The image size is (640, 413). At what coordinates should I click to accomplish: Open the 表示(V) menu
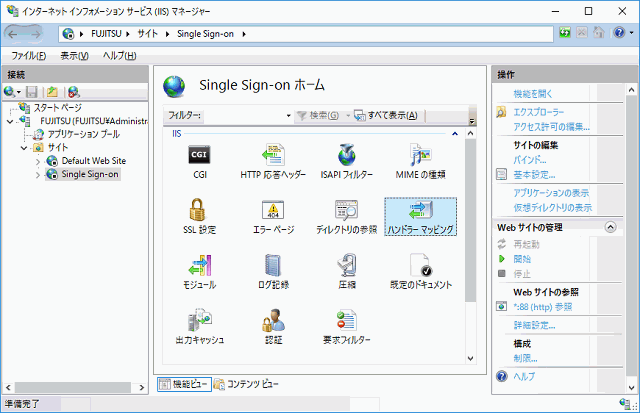pyautogui.click(x=74, y=56)
